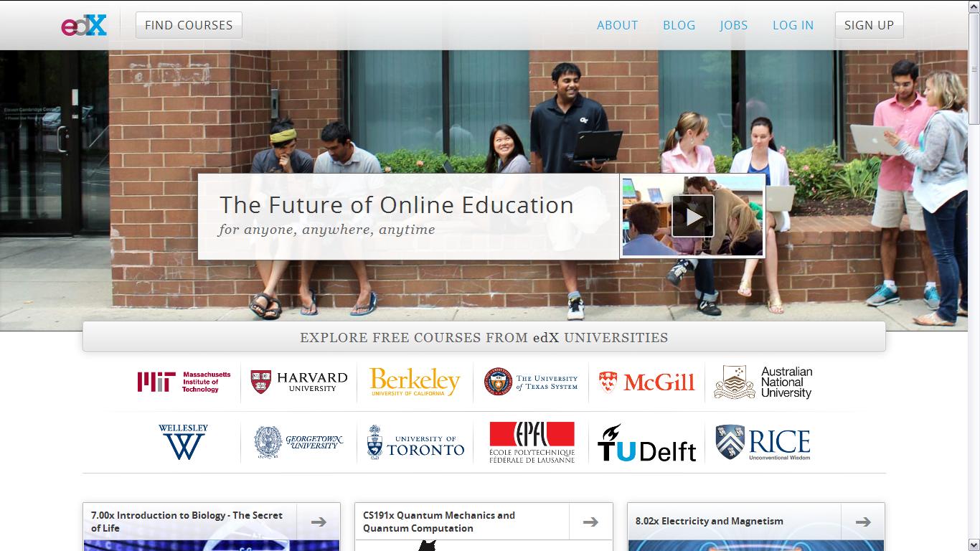Viewport: 980px width, 551px height.
Task: Open the Jobs page
Action: point(734,25)
